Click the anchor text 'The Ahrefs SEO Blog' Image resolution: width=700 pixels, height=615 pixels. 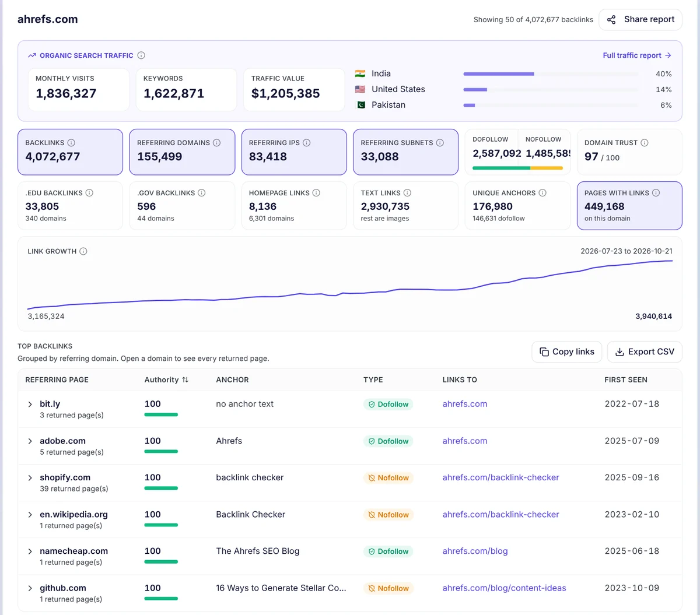258,551
